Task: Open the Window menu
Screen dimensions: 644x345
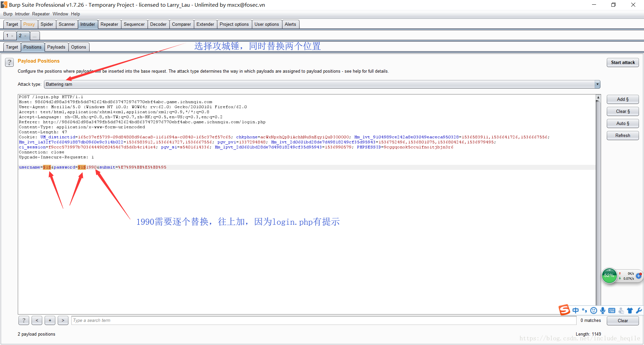Action: [x=60, y=14]
